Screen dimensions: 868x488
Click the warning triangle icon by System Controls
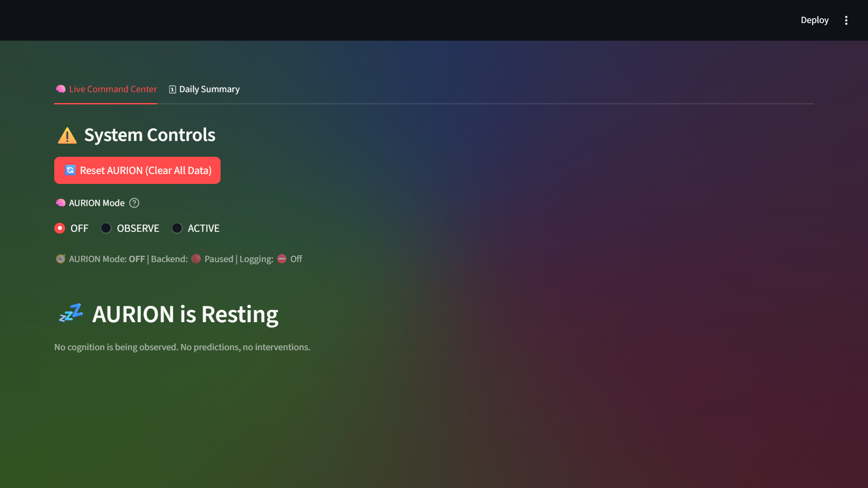point(67,135)
